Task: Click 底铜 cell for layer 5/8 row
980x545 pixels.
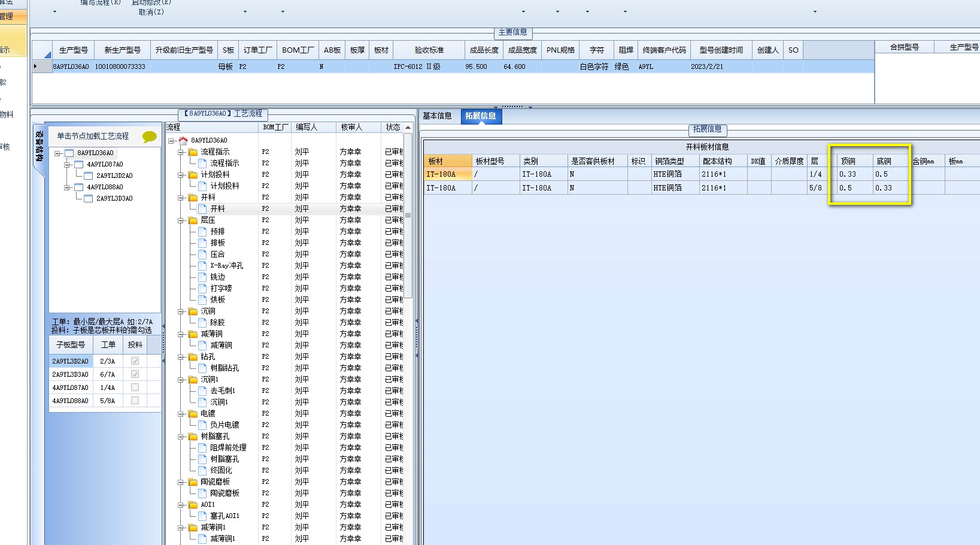Action: (891, 188)
